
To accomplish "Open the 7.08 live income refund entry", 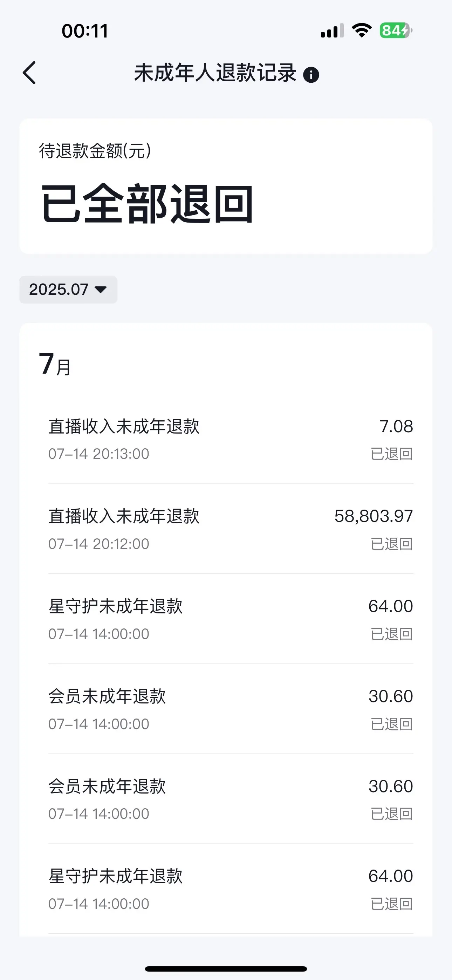I will coord(231,439).
